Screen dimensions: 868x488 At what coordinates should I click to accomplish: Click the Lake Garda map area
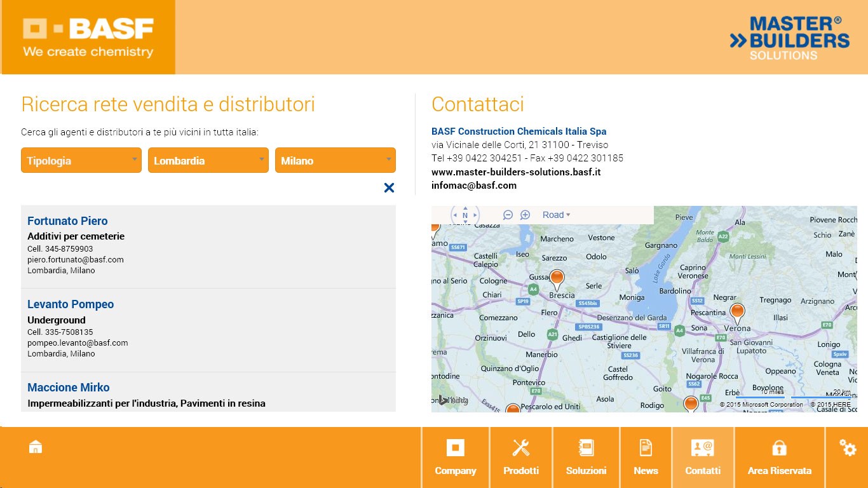click(x=661, y=269)
